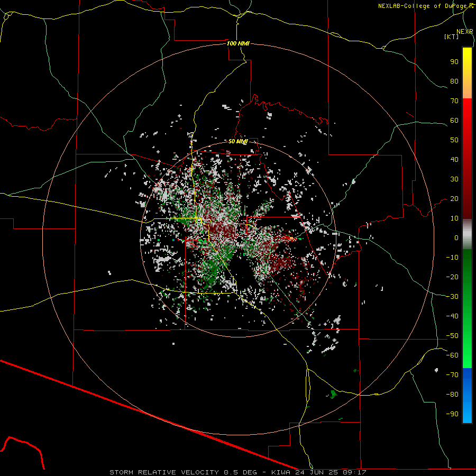Image resolution: width=476 pixels, height=476 pixels.
Task: Select the Storm Relative Velocity caption text
Action: [237, 472]
